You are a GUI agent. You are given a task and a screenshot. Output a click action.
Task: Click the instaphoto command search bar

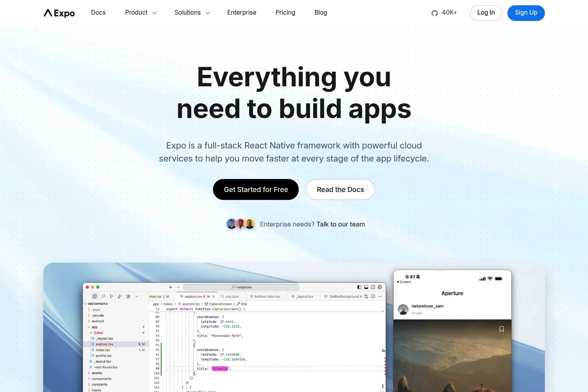coord(241,287)
